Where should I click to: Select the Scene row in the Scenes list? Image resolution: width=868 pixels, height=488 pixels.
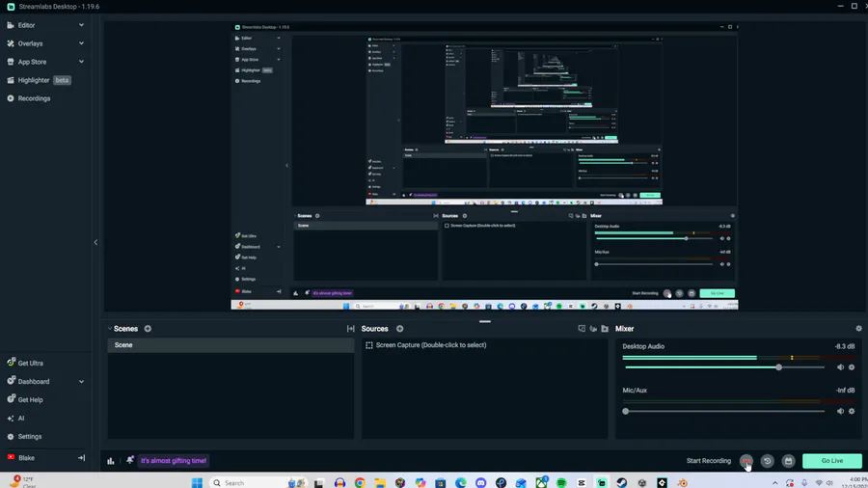click(231, 344)
